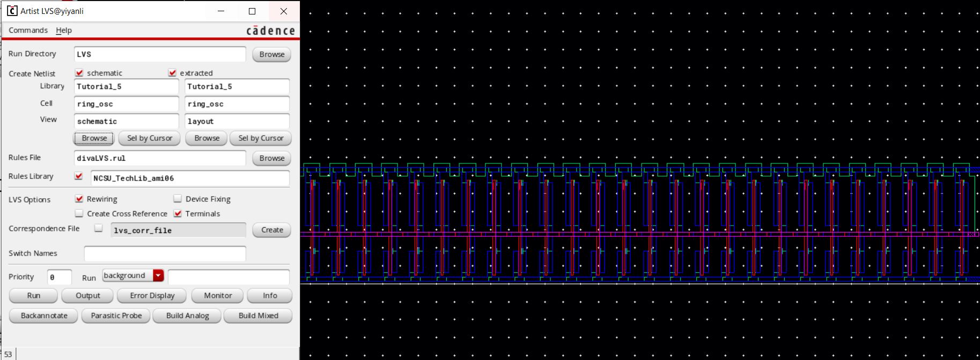Enable the Device Fixing option
Screen dimensions: 980x360
coord(178,199)
